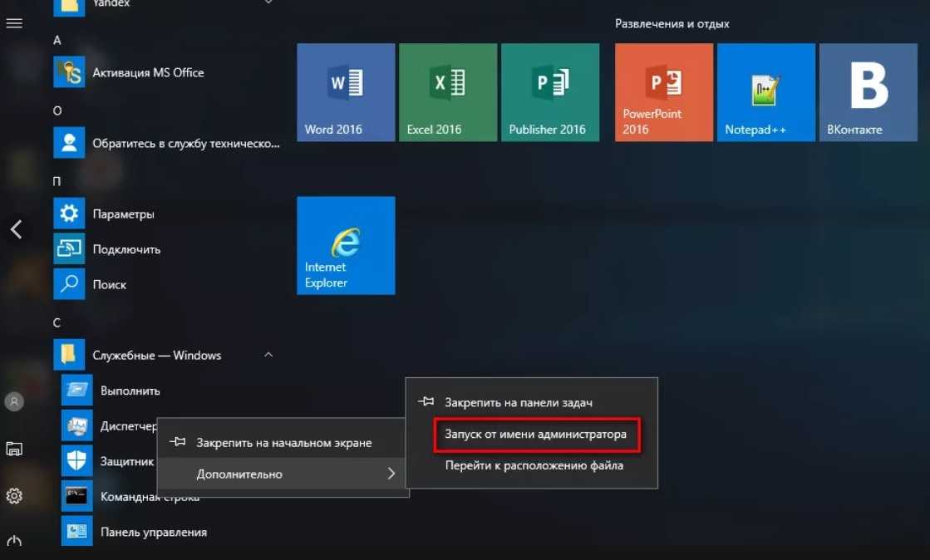Click the Служебные — Windows folder icon
Screen dimensions: 930x560
(69, 355)
